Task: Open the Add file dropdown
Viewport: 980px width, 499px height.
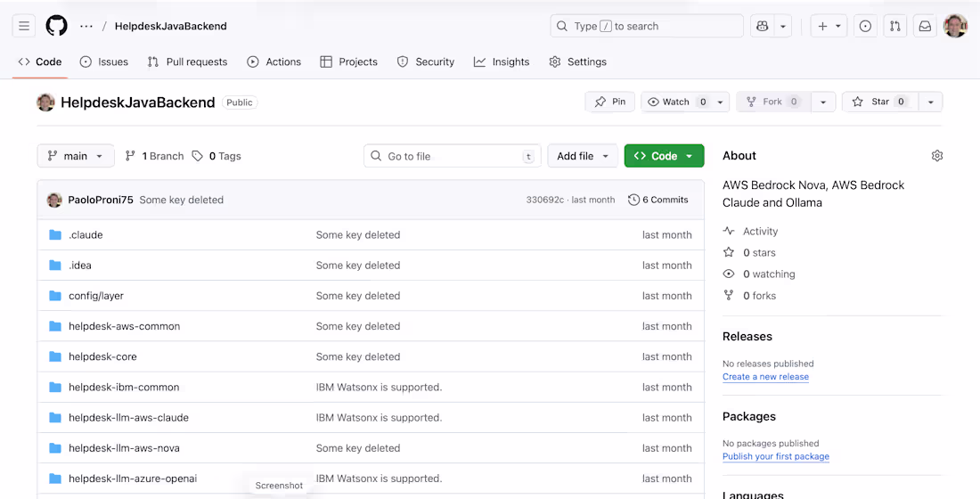Action: 583,156
